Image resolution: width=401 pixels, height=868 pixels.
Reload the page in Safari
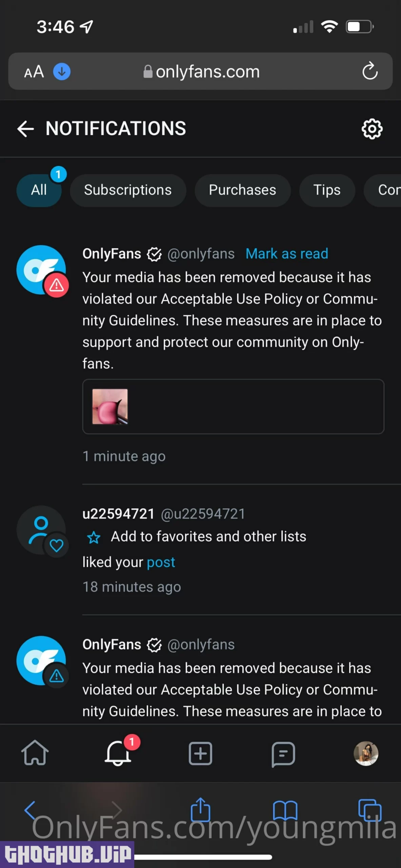(370, 71)
